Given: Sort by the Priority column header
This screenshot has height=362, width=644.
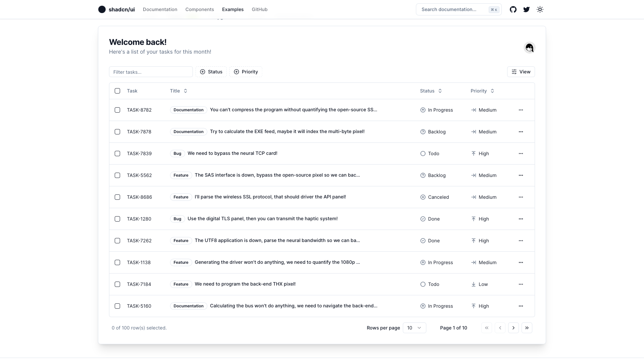Looking at the screenshot, I should coord(482,91).
